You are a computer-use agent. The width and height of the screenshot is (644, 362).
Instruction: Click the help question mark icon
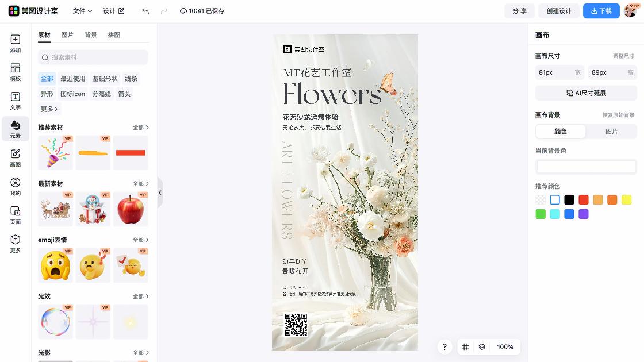tap(444, 347)
